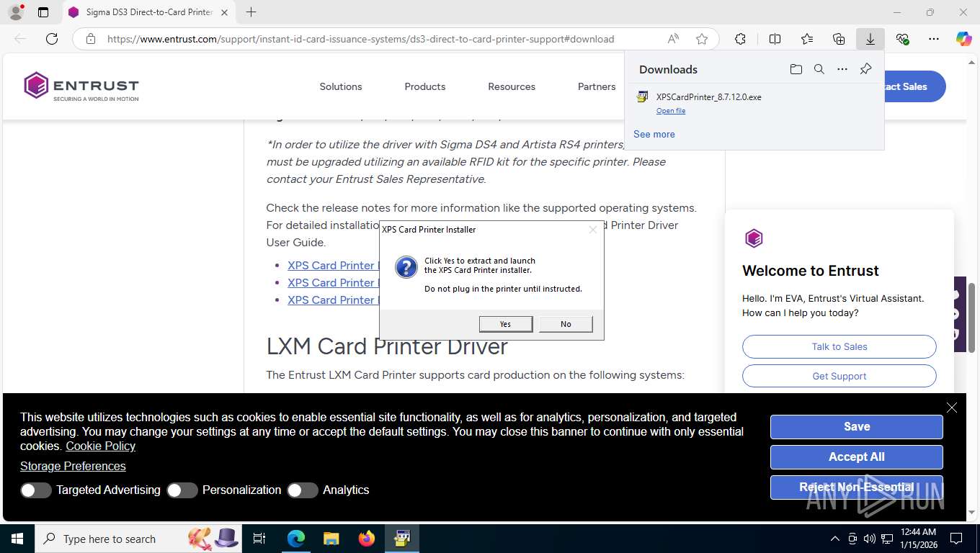Open the Windows Start menu
The image size is (980, 553).
point(17,539)
